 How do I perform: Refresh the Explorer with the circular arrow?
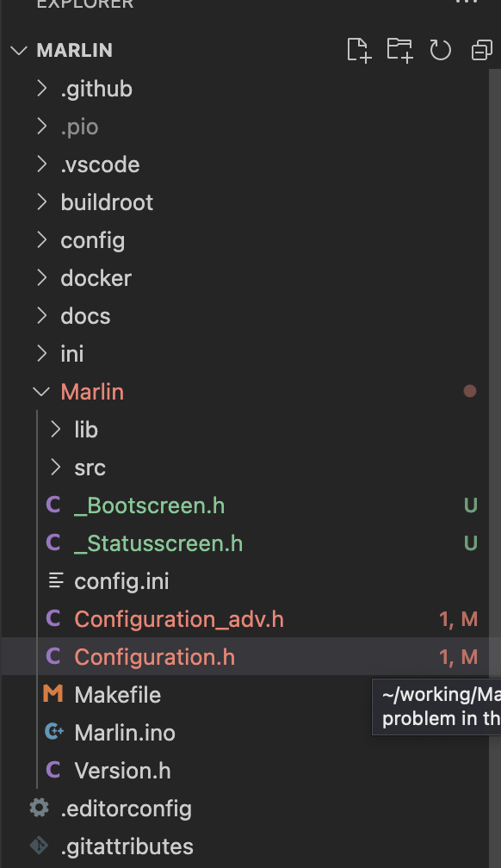441,50
